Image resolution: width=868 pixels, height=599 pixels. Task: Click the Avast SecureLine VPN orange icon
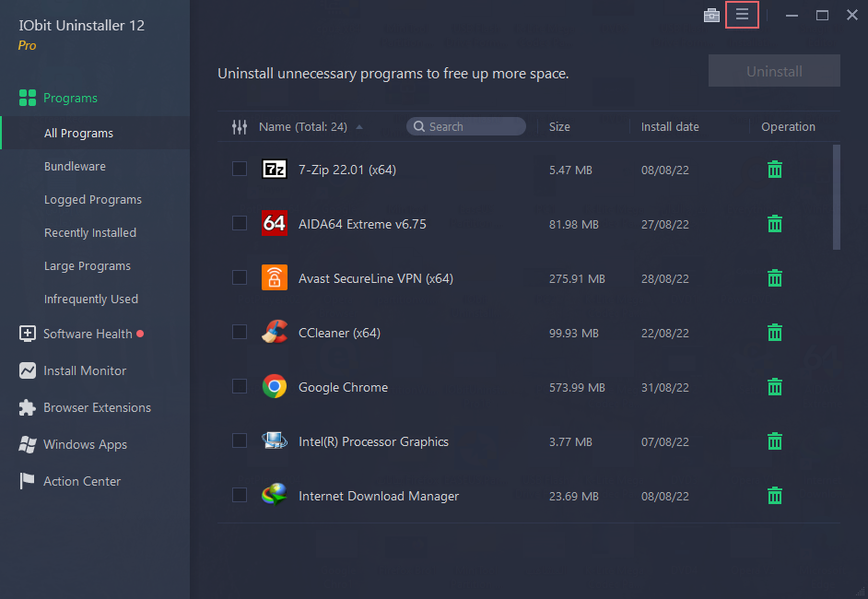pyautogui.click(x=274, y=277)
